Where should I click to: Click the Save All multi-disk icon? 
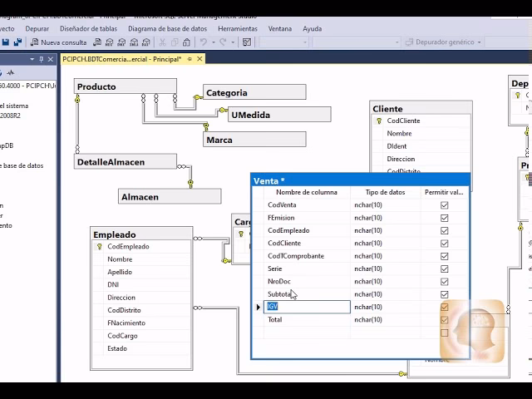coord(17,42)
